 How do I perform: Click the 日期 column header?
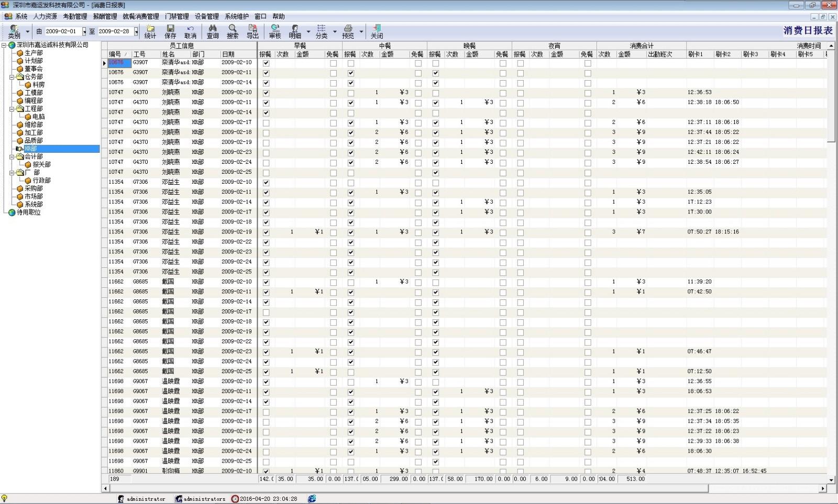coord(238,54)
